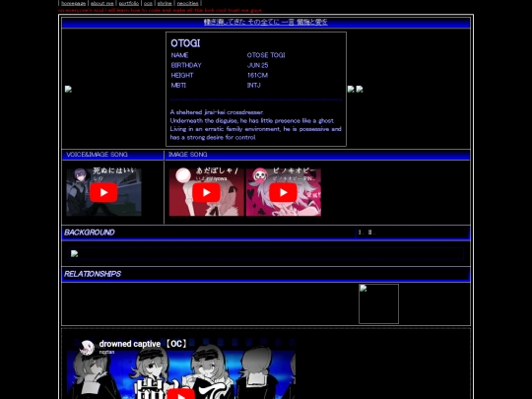Open the homepage navigation link
Viewport: 532px width, 399px height.
pos(73,3)
